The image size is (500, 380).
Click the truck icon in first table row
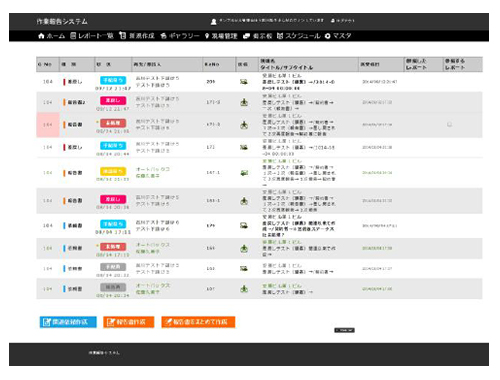244,82
